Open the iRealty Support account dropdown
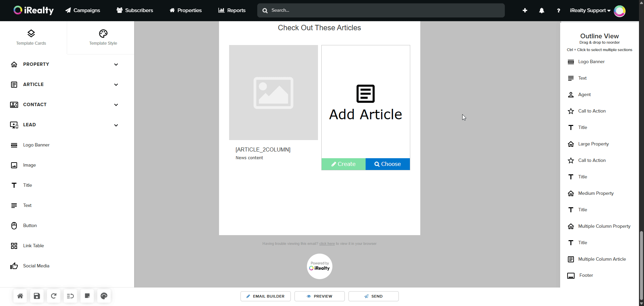Viewport: 644px width, 306px height. 590,10
